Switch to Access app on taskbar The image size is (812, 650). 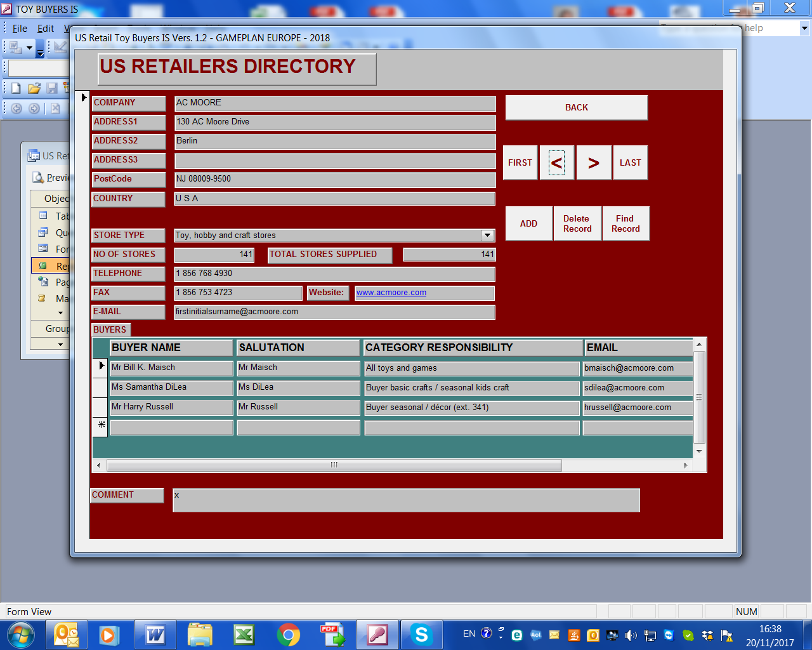(x=377, y=634)
